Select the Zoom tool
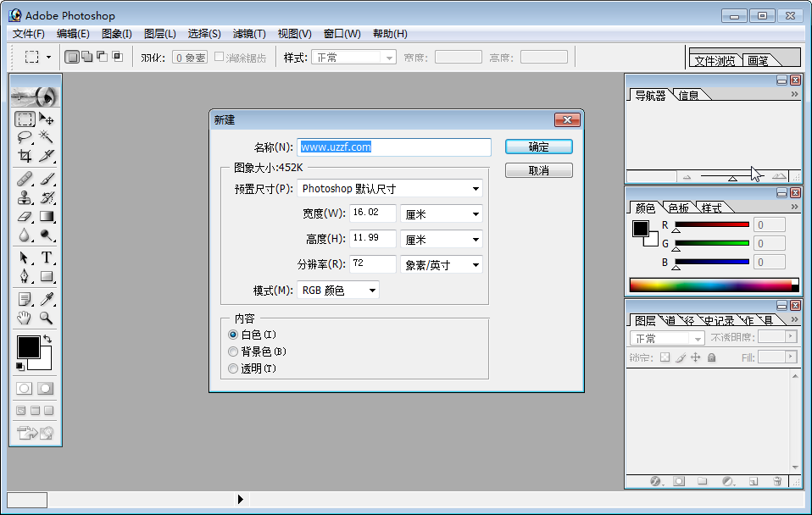The height and width of the screenshot is (515, 812). point(47,318)
